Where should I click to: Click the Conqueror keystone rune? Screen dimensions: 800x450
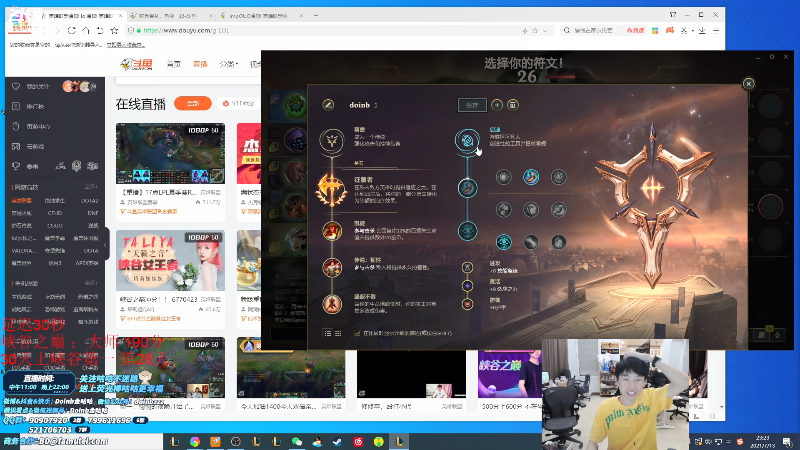coord(332,189)
